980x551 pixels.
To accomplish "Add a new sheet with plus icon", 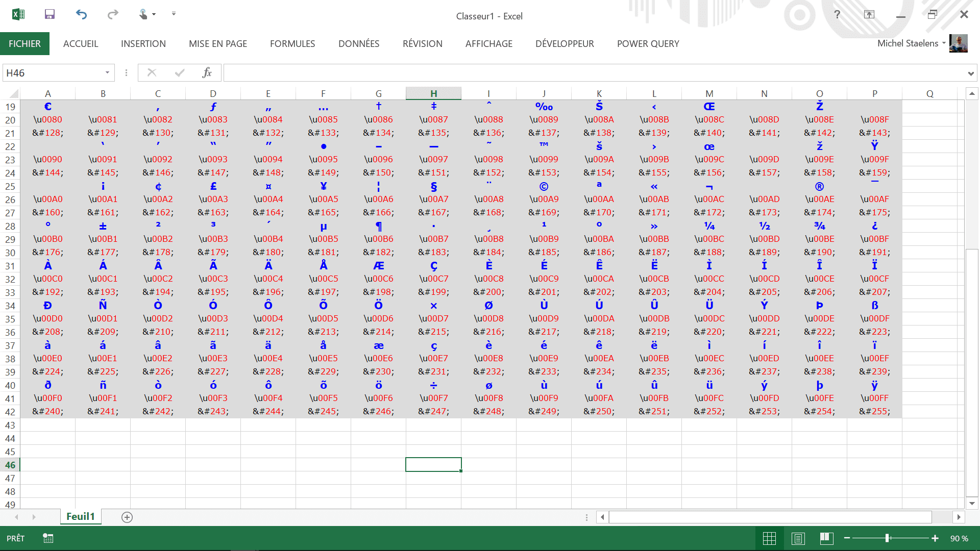I will [x=127, y=517].
